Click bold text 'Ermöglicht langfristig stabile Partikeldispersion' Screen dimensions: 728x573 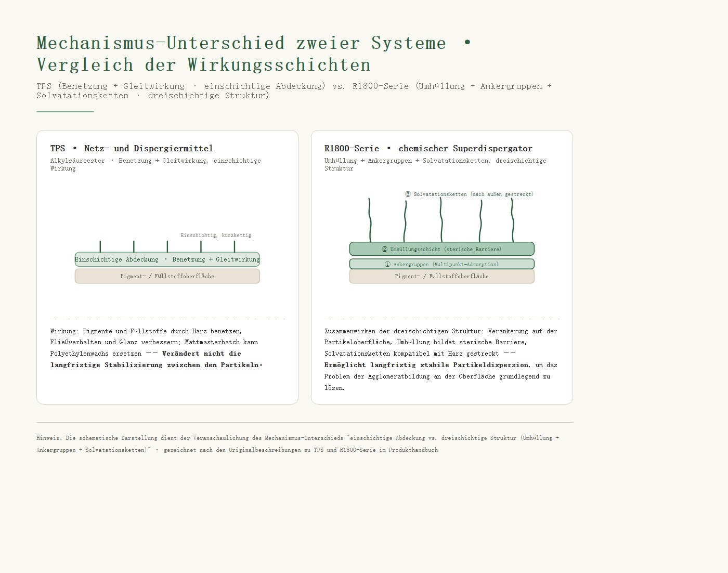coord(427,365)
